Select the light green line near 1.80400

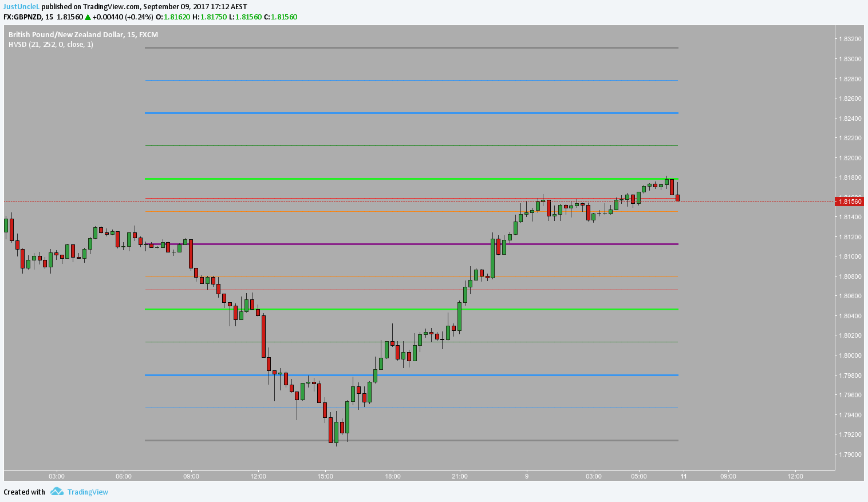pyautogui.click(x=412, y=309)
